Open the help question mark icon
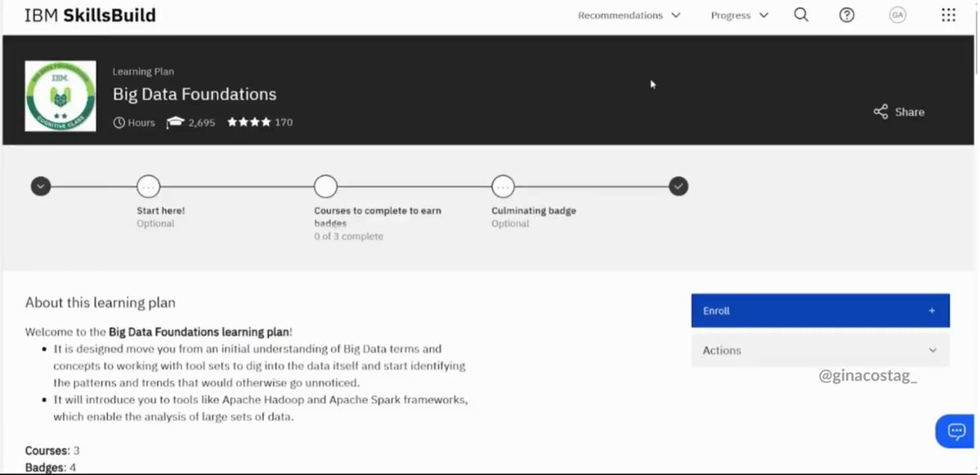This screenshot has width=980, height=475. (847, 15)
